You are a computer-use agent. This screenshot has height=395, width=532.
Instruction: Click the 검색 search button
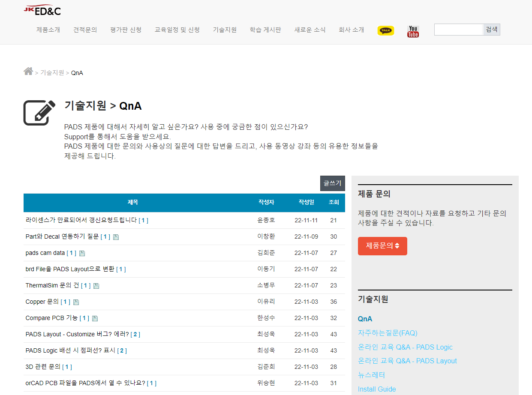(492, 30)
